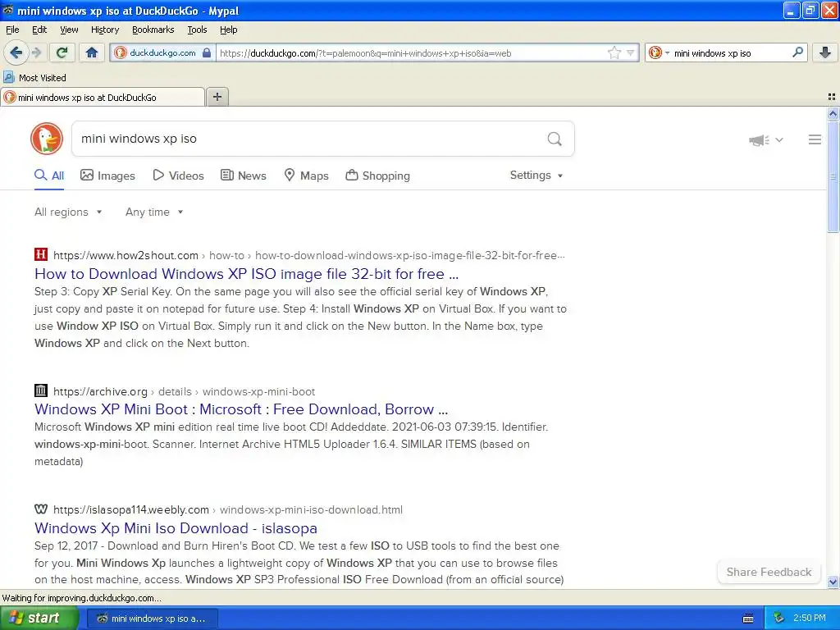Click the DuckDuckGo duck logo

pos(47,139)
